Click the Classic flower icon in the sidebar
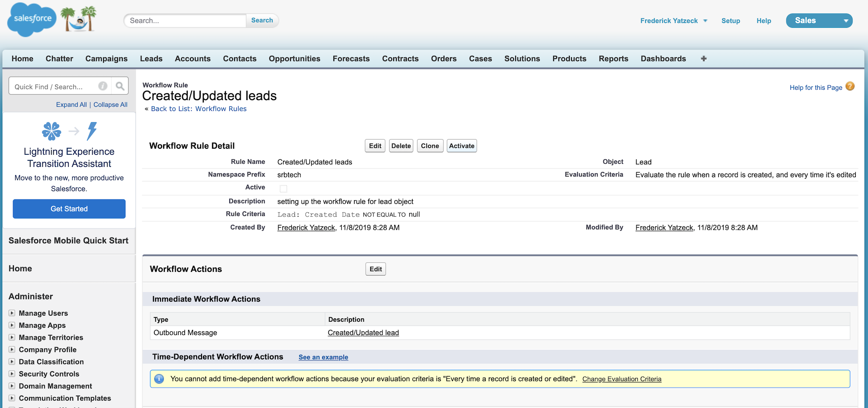The width and height of the screenshot is (868, 408). coord(52,131)
